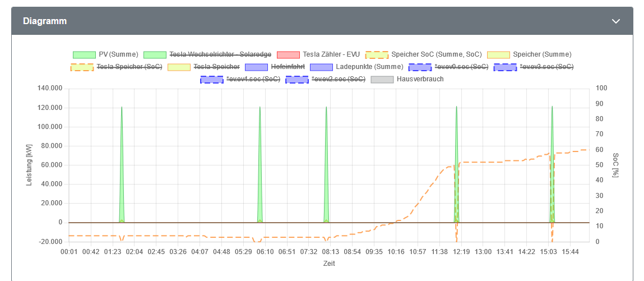This screenshot has width=644, height=281.
Task: Toggle Speicher SoC (Summe, SoC) legend label
Action: (437, 54)
